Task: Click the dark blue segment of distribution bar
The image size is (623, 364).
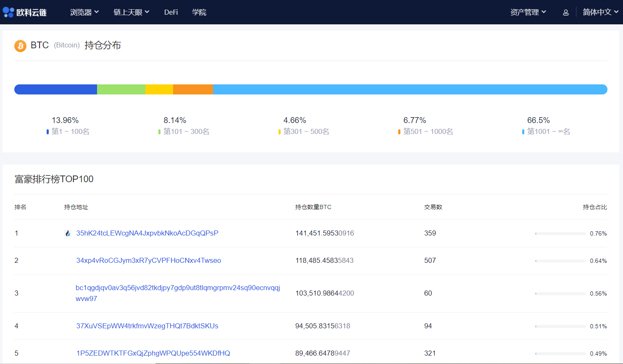Action: (x=55, y=89)
